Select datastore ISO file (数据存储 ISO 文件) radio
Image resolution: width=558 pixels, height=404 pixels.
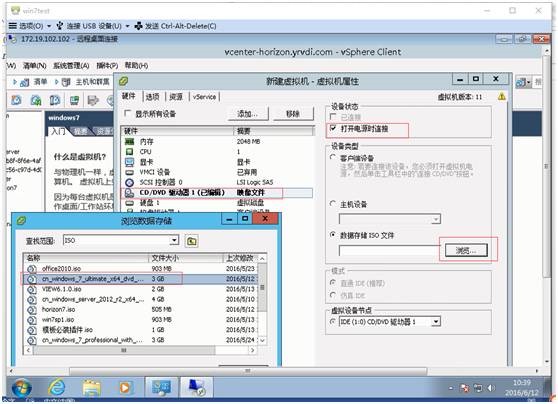pyautogui.click(x=333, y=234)
